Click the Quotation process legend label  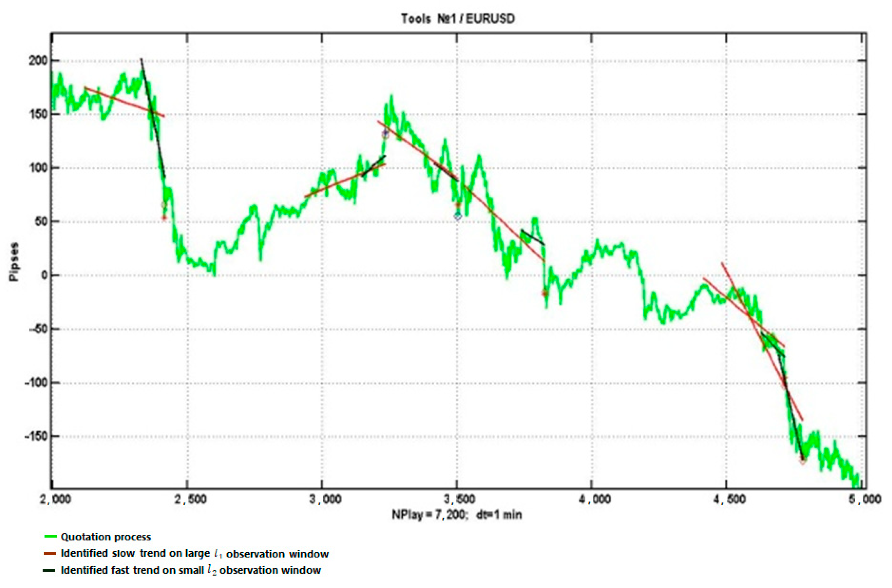[x=106, y=537]
